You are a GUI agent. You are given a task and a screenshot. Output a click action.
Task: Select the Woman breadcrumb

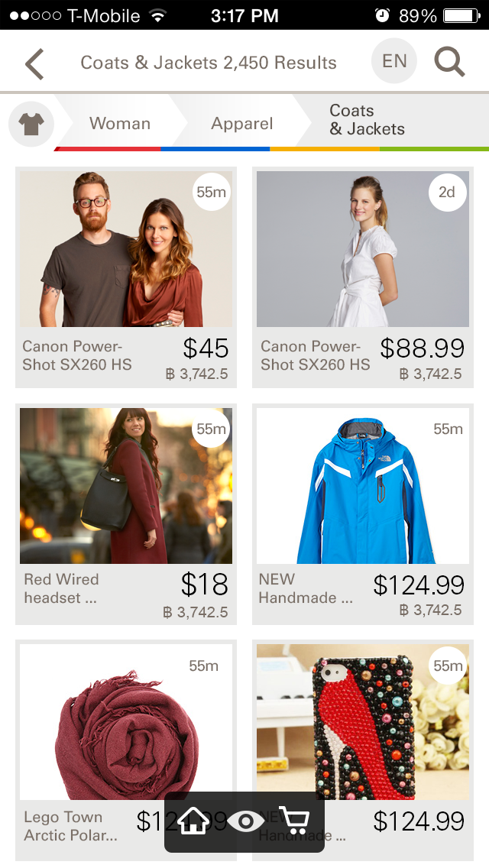pyautogui.click(x=120, y=123)
